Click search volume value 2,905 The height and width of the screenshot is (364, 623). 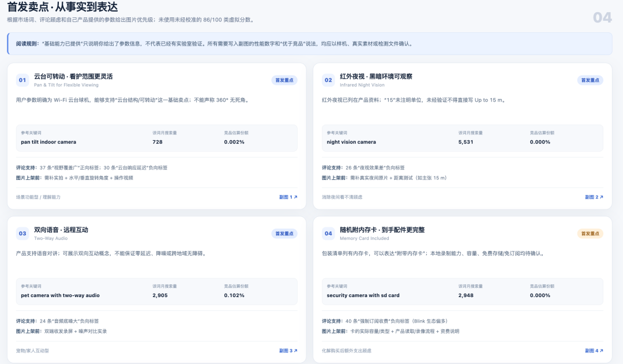point(160,295)
